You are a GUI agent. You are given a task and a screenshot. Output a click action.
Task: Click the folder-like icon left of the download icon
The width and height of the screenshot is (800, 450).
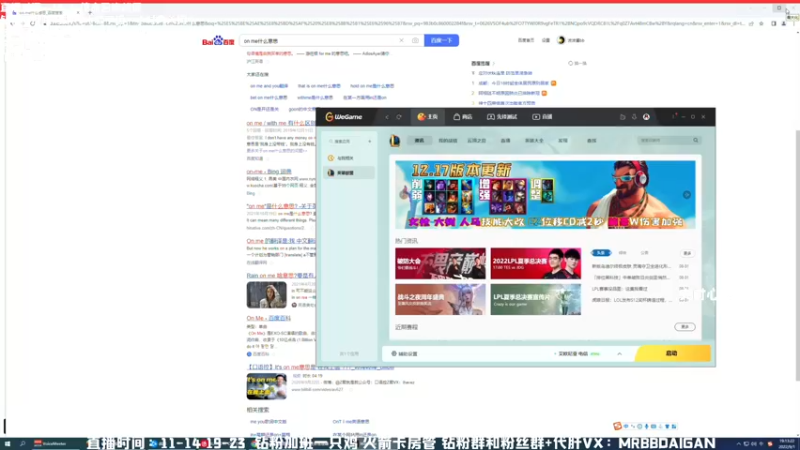click(622, 117)
